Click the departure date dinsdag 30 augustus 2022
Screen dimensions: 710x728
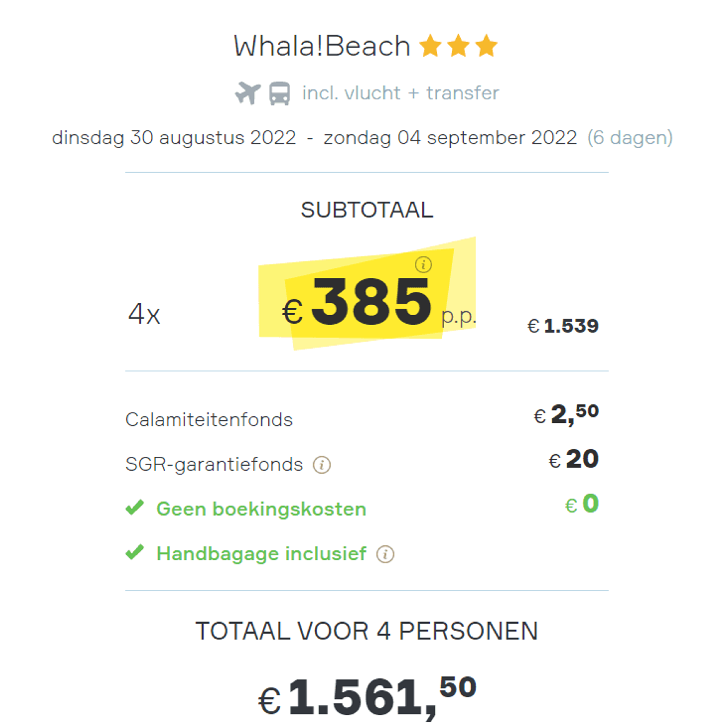pyautogui.click(x=174, y=138)
